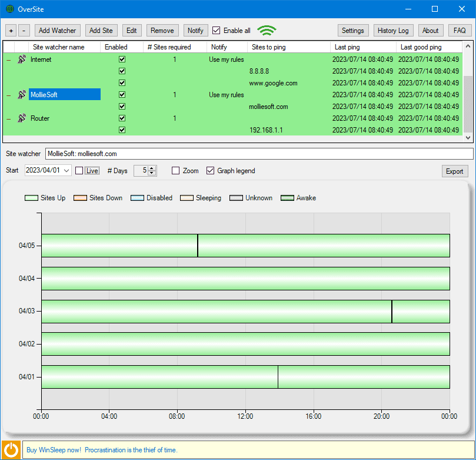
Task: Click the Site watcher text field
Action: pos(259,154)
